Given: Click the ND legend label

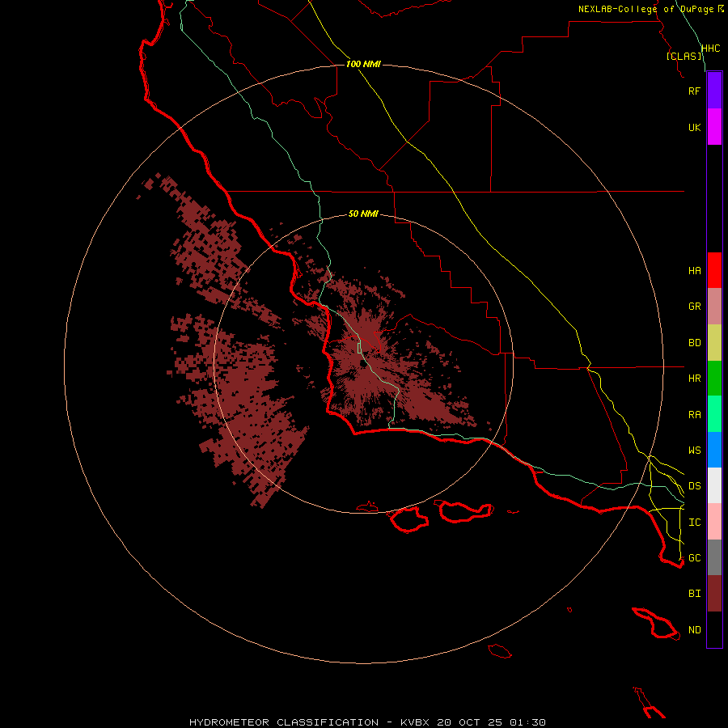Looking at the screenshot, I should [x=694, y=629].
